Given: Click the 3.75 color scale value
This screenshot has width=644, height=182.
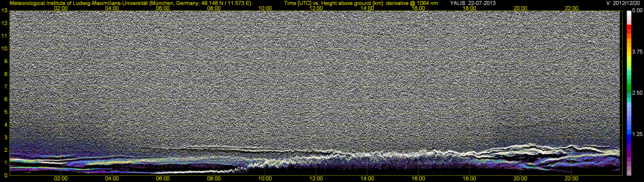Looking at the screenshot, I should point(637,52).
